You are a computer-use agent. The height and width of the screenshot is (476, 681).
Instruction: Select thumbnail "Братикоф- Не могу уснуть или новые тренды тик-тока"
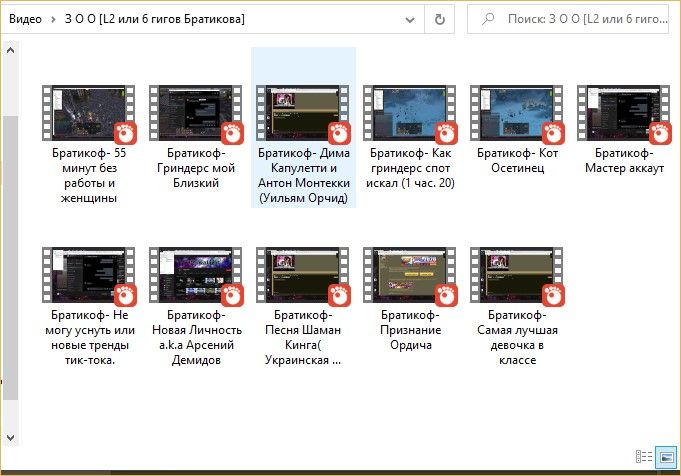(89, 275)
